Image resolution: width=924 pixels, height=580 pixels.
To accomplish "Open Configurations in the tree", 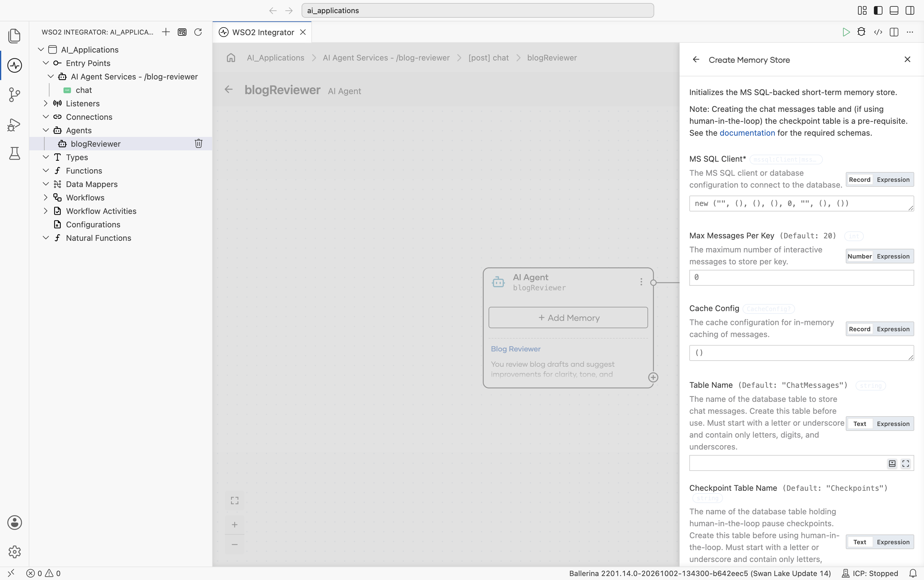I will pos(93,224).
